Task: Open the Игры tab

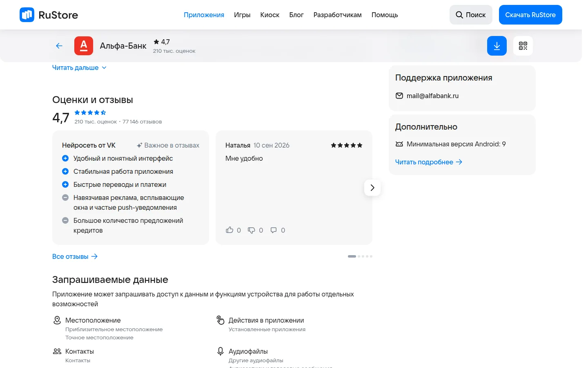Action: 242,15
